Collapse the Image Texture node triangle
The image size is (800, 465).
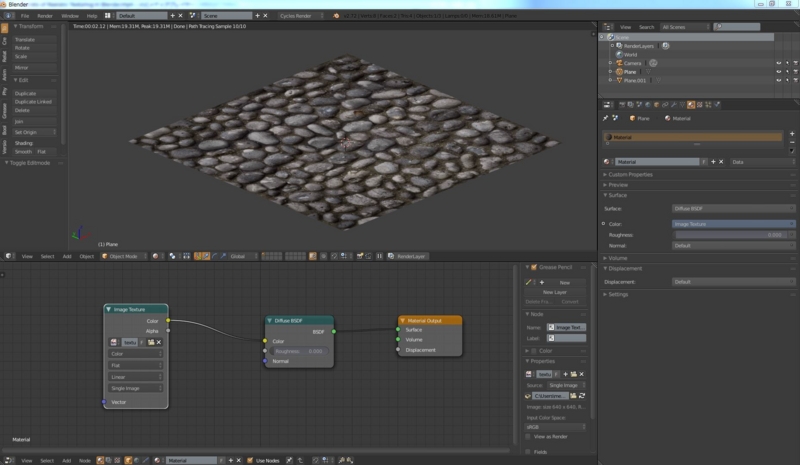pyautogui.click(x=108, y=310)
